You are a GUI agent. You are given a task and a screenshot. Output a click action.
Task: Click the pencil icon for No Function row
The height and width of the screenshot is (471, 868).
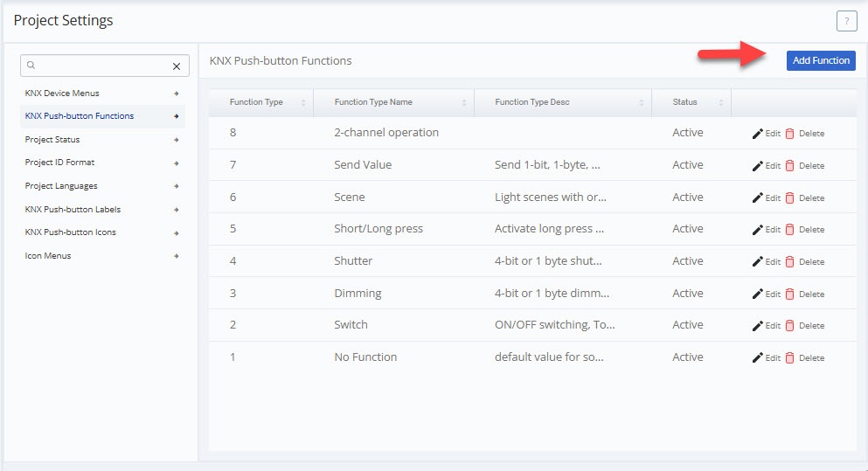pos(757,357)
